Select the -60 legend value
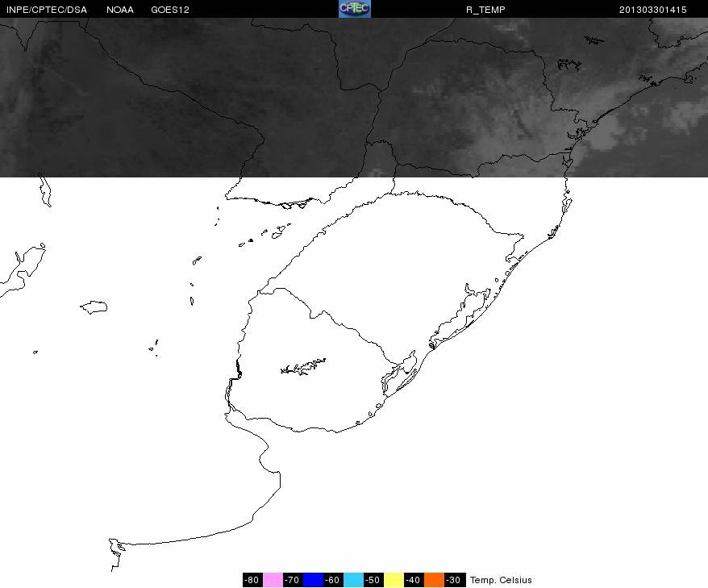This screenshot has width=708, height=588. (333, 580)
